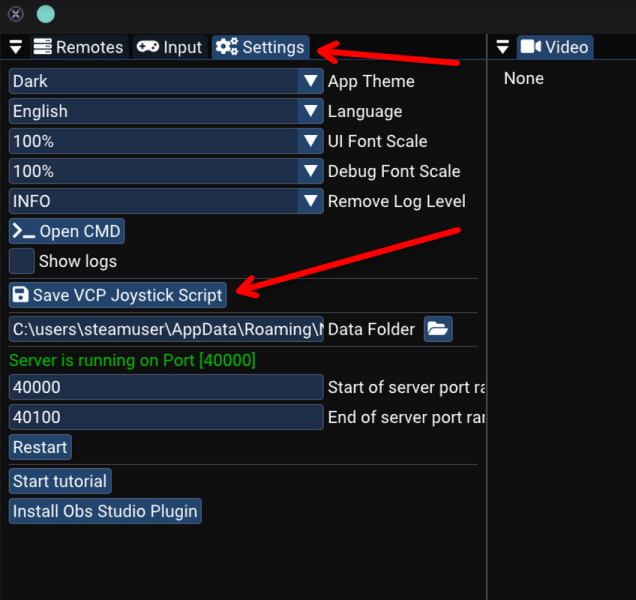Image resolution: width=636 pixels, height=600 pixels.
Task: Enable the Show logs checkbox
Action: tap(22, 261)
